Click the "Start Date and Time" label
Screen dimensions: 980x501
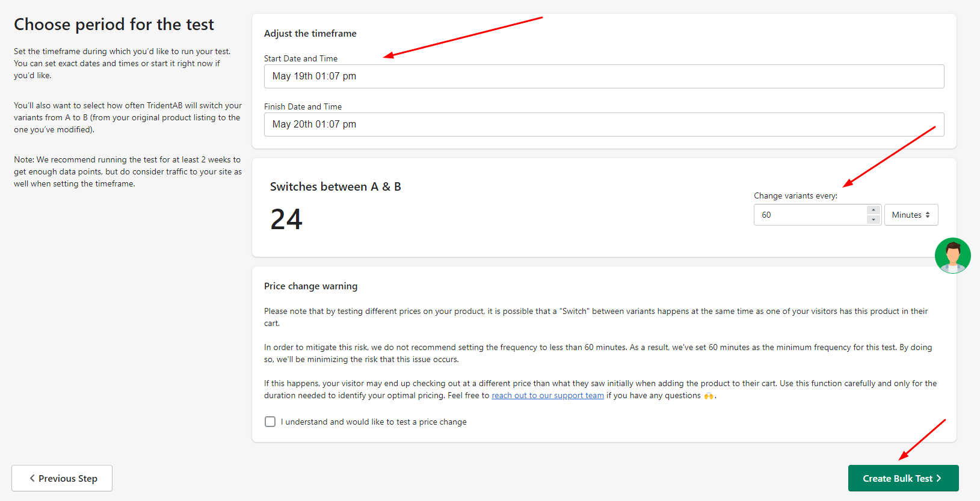(x=301, y=58)
